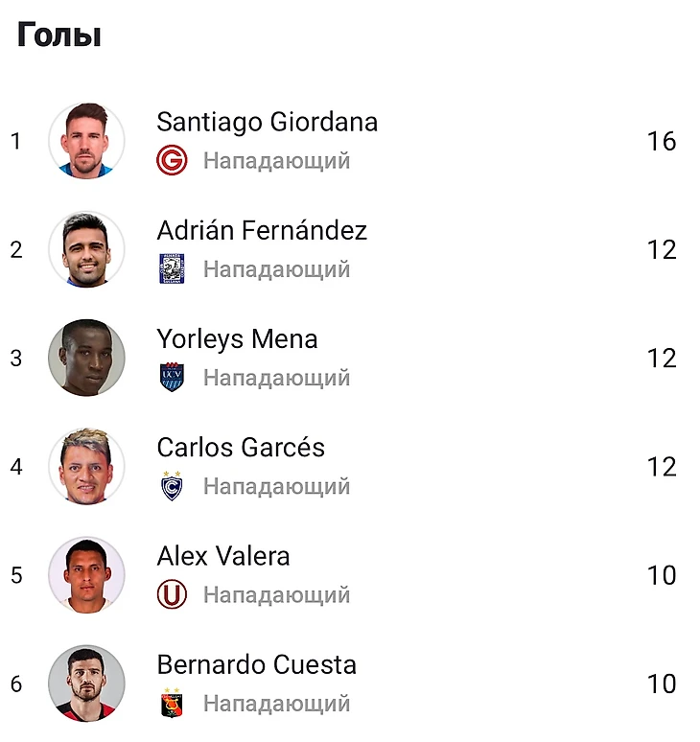Viewport: 700px width, 742px height.
Task: Open Adrián Fernández's avatar photo
Action: pyautogui.click(x=86, y=249)
